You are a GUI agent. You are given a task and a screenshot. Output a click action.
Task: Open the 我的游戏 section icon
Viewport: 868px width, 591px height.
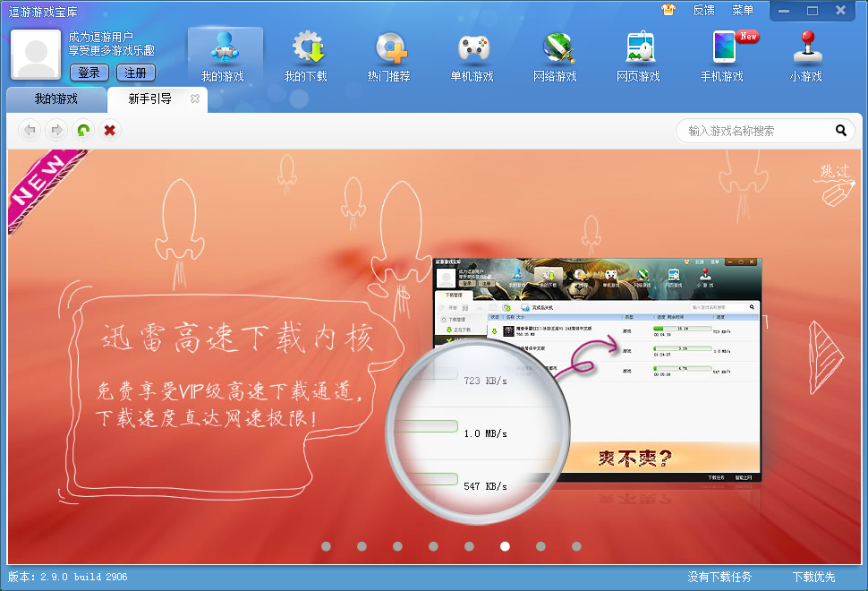coord(225,56)
